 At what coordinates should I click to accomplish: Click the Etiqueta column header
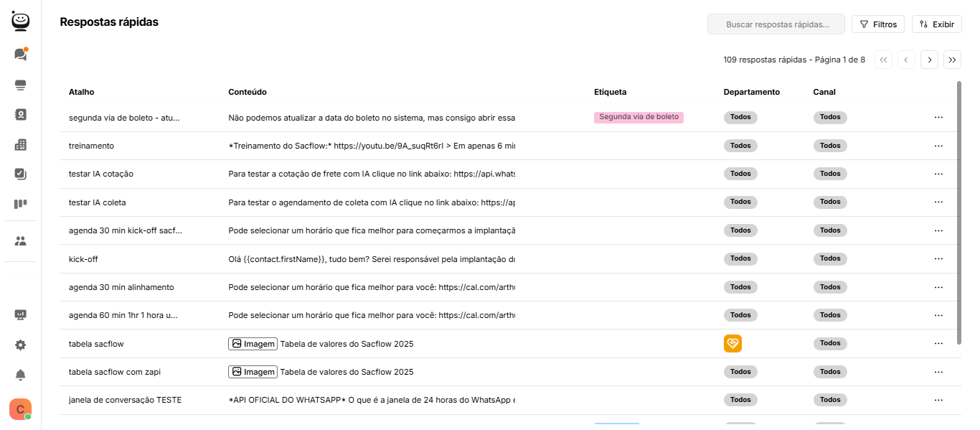click(610, 92)
